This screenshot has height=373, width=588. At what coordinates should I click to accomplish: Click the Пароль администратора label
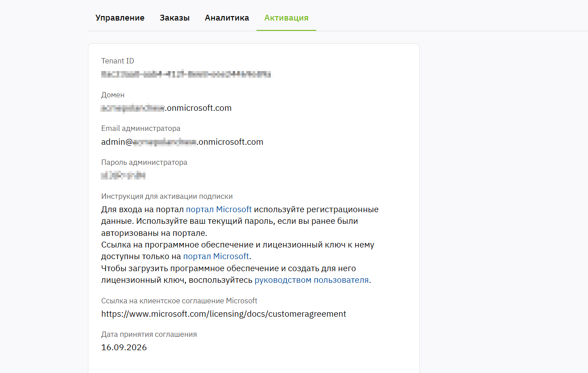pyautogui.click(x=144, y=163)
